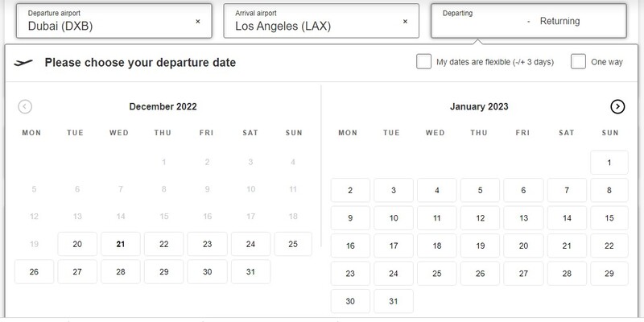Choose January 15 date
Screen dimensions: 644x322
pos(609,218)
